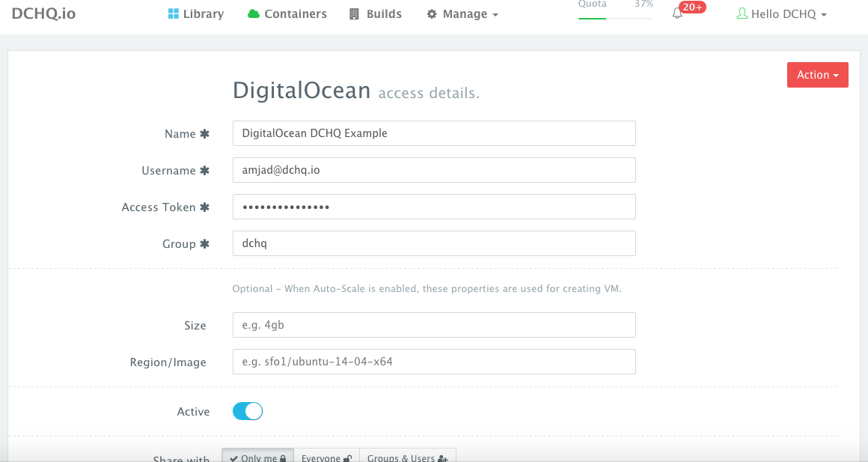Click the Username field with amjad@dchq.io
Screen dimensions: 868x462
coord(434,170)
